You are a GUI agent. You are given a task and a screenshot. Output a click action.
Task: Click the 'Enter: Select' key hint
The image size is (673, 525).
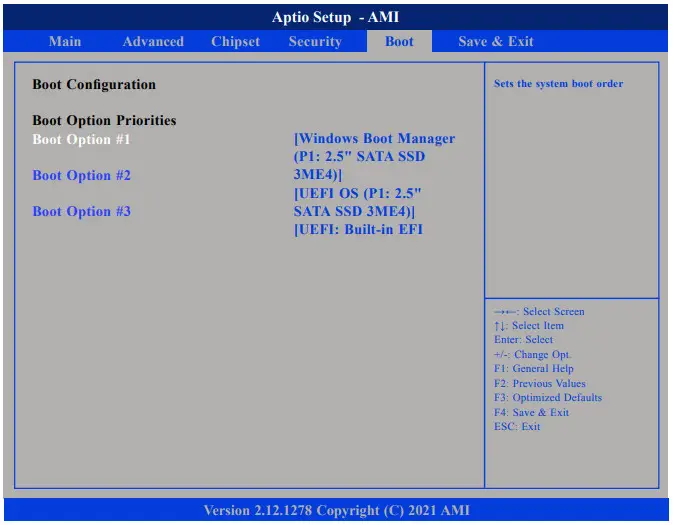tap(523, 340)
